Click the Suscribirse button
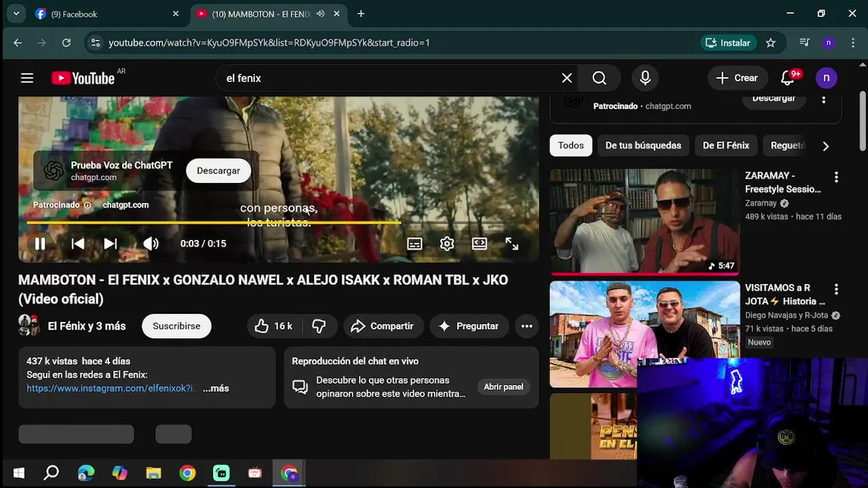868x488 pixels. 176,326
